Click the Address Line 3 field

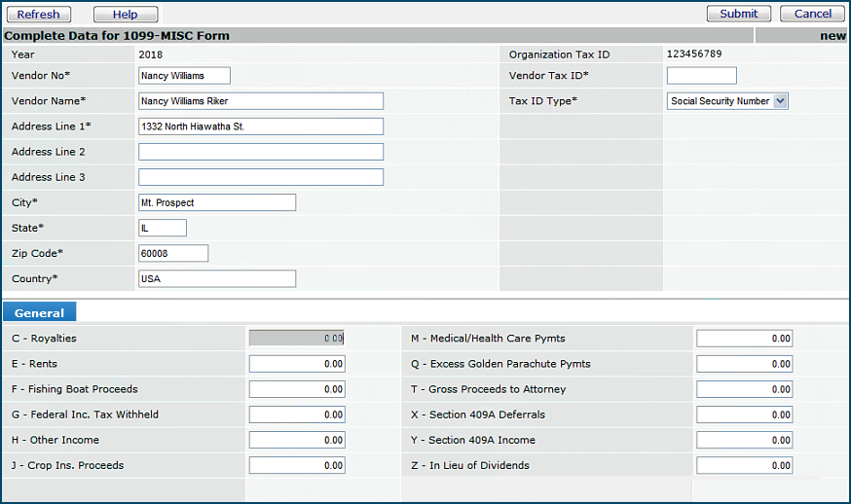[x=261, y=177]
